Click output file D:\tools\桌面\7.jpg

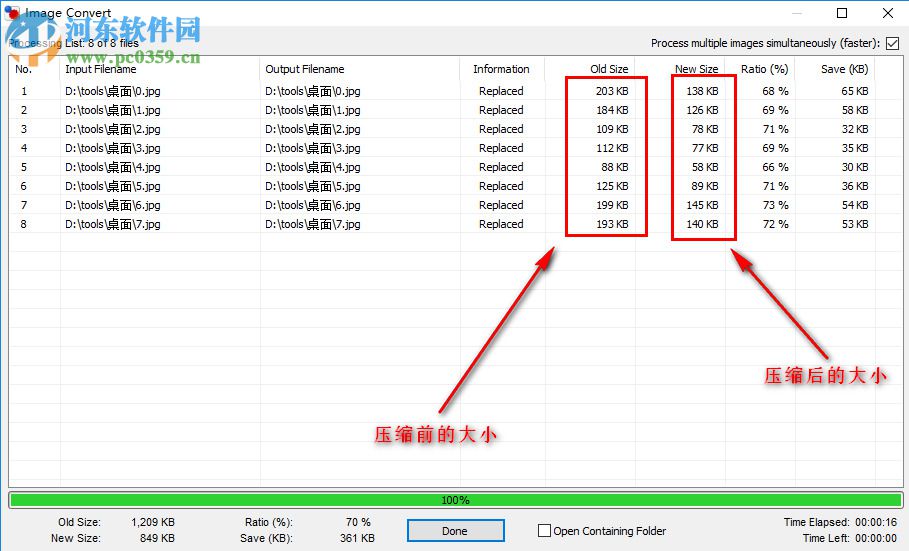click(x=313, y=224)
